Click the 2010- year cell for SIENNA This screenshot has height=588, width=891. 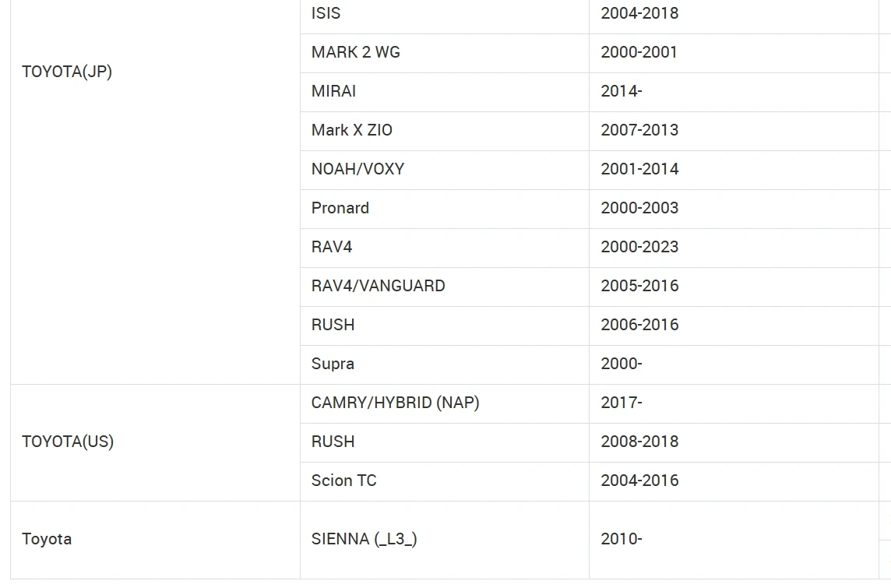tap(734, 540)
